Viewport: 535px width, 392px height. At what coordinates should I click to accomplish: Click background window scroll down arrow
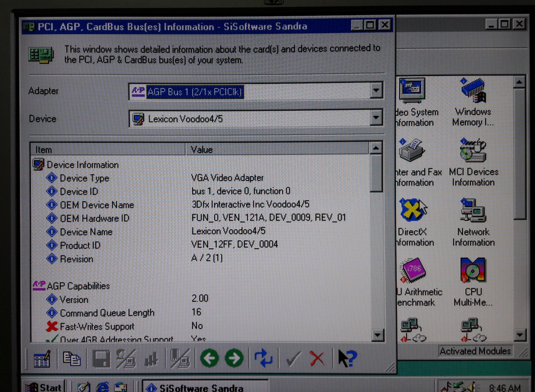(x=520, y=335)
